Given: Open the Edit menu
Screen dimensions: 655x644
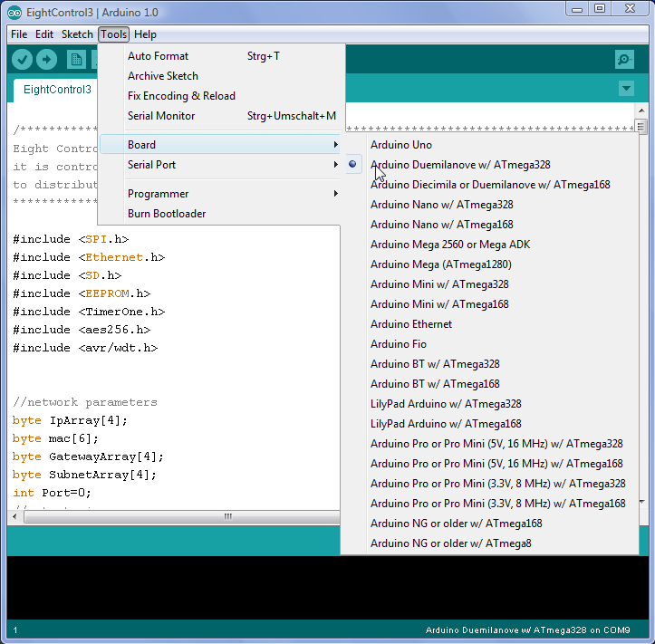Looking at the screenshot, I should coord(44,34).
